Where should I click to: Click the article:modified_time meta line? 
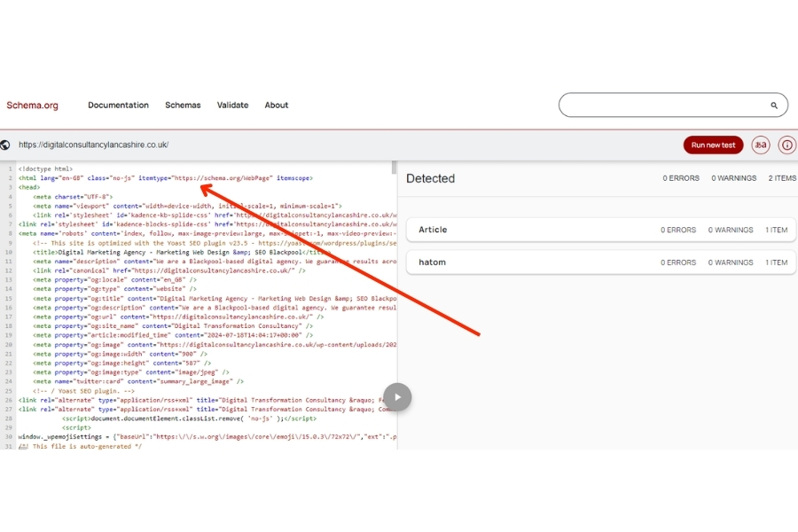173,335
